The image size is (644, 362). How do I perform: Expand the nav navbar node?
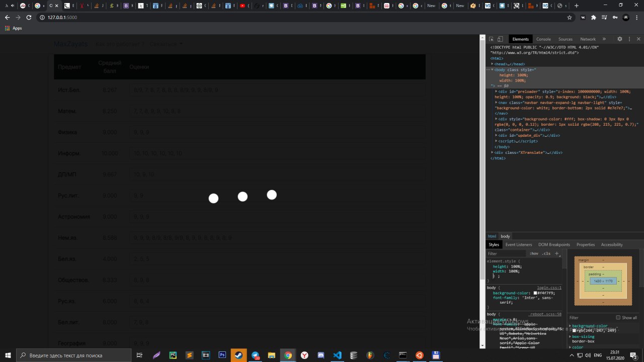497,103
